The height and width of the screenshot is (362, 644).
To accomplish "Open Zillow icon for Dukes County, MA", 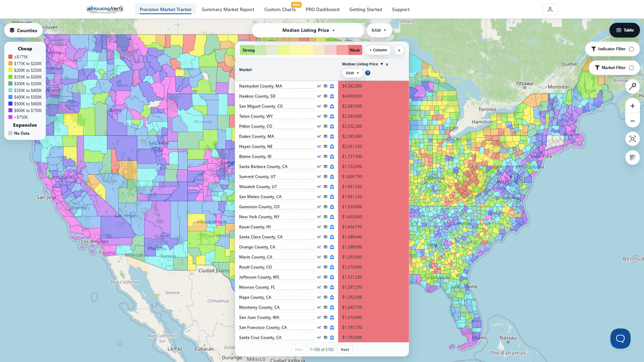I will point(332,136).
